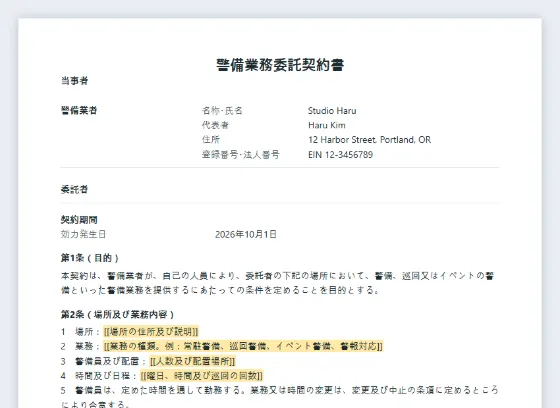Viewport: 560px width, 408px height.
Task: Click the 委託者 heading
Action: pos(75,189)
